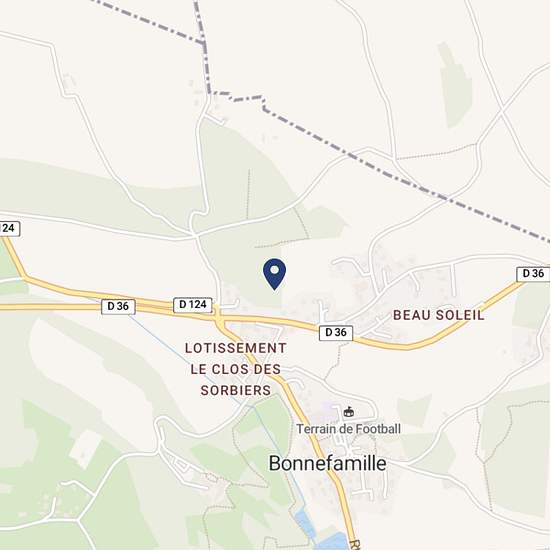Image resolution: width=550 pixels, height=550 pixels.
Task: Click the D 36 shield northeast of Beau Soleil
Action: 533,274
